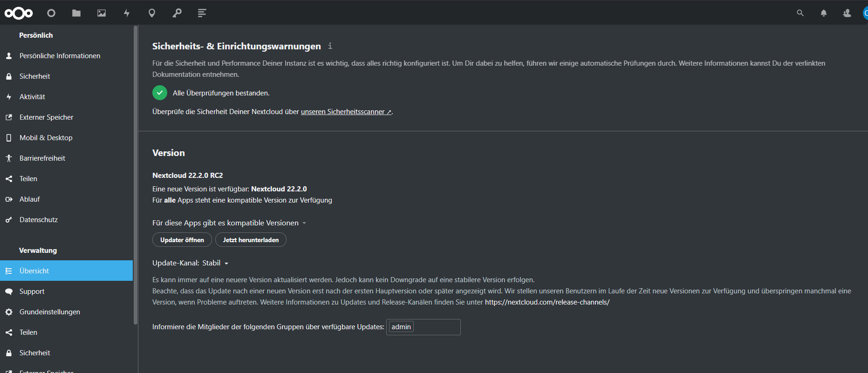Open the notifications bell
Viewport: 868px width, 373px height.
(824, 13)
